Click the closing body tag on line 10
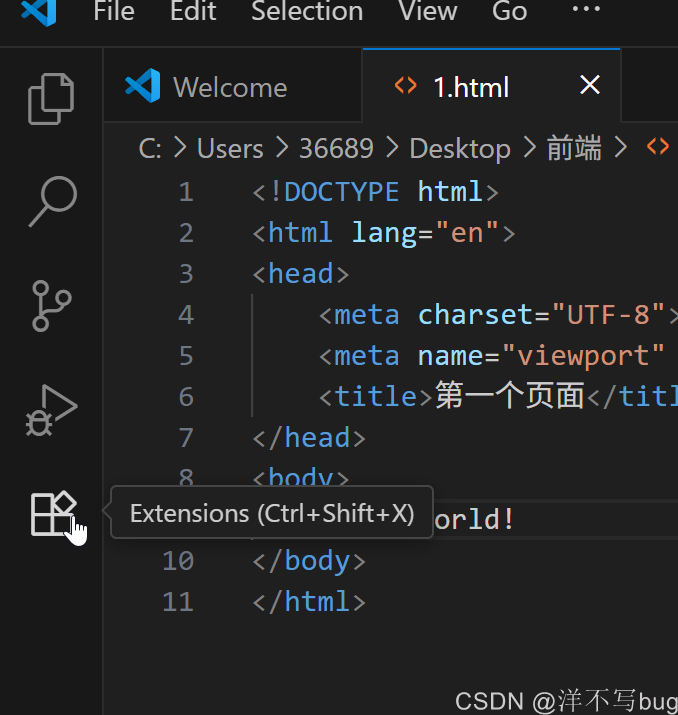This screenshot has height=715, width=678. pos(309,562)
